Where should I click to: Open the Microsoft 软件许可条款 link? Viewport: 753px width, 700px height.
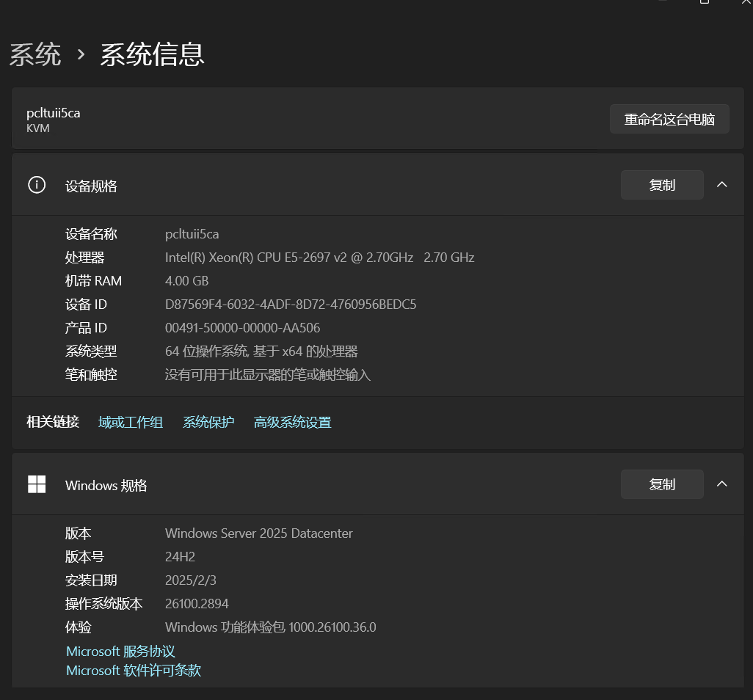[x=134, y=670]
